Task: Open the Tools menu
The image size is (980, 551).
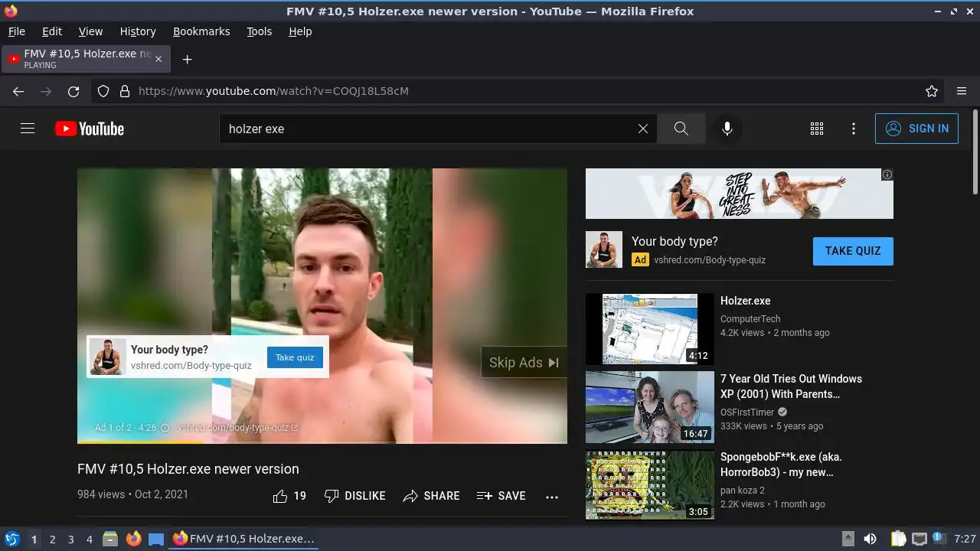Action: (x=259, y=31)
